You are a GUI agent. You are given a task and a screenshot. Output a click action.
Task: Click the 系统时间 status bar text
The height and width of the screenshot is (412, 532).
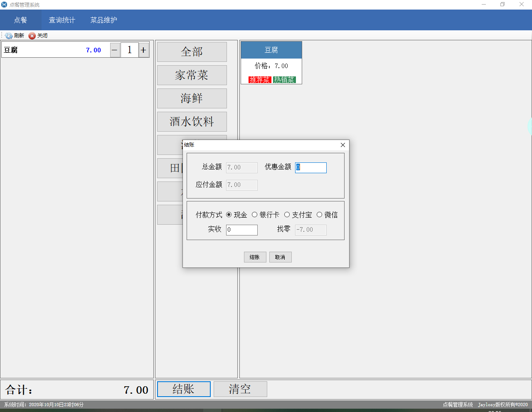[x=44, y=405]
